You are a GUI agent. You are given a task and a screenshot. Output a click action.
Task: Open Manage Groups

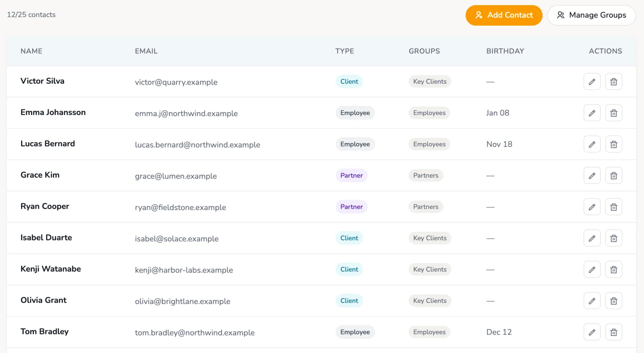point(591,15)
